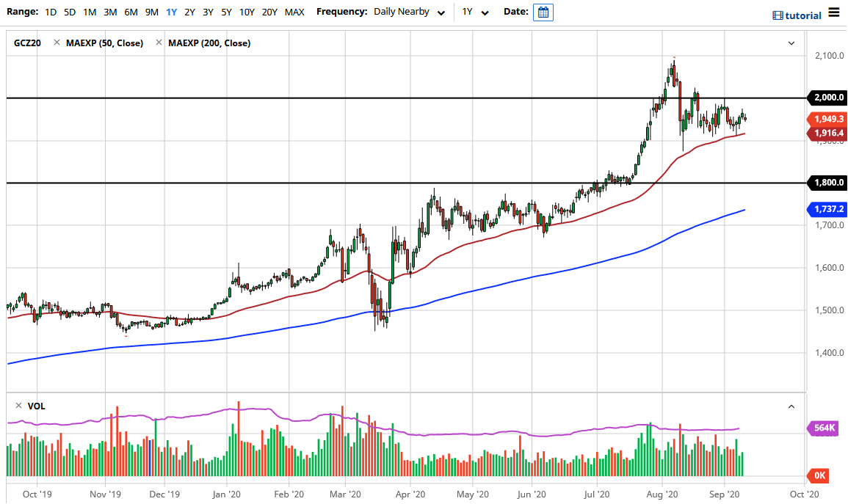Select the 2Y range
The image size is (848, 504).
pos(190,12)
